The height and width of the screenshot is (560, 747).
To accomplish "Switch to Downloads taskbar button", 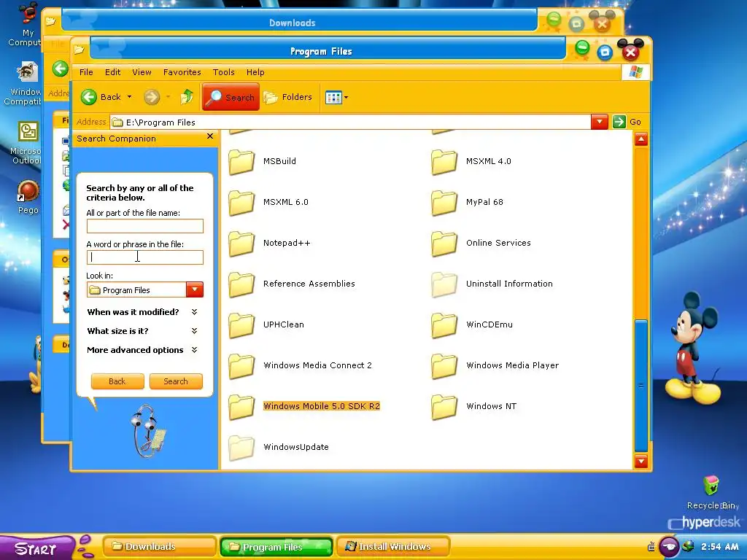I will [x=160, y=547].
